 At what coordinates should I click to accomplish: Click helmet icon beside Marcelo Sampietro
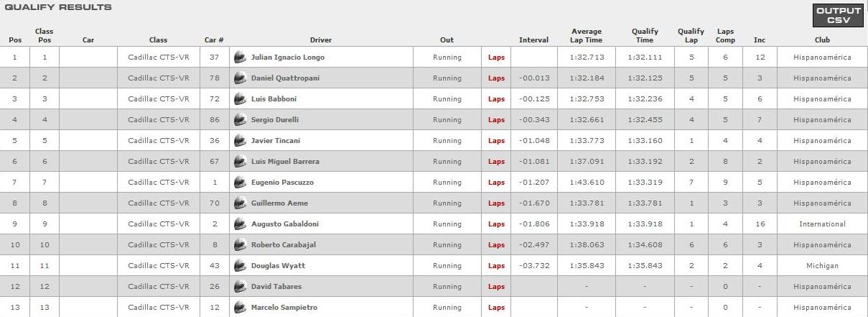(x=241, y=307)
